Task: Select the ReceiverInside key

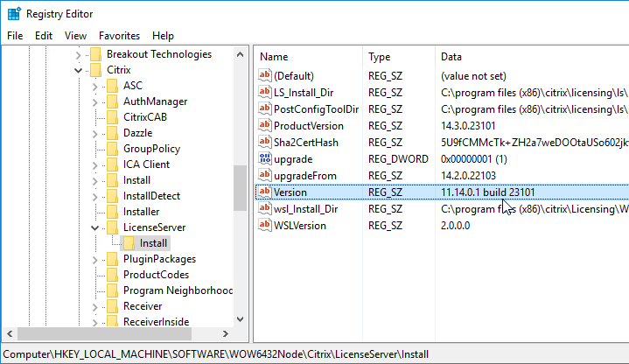Action: 156,321
